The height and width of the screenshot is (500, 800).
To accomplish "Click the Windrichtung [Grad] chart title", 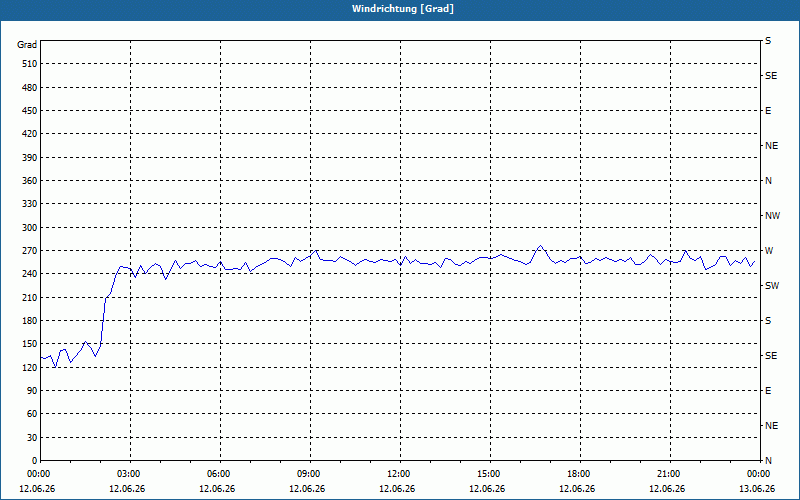I will 403,9.
